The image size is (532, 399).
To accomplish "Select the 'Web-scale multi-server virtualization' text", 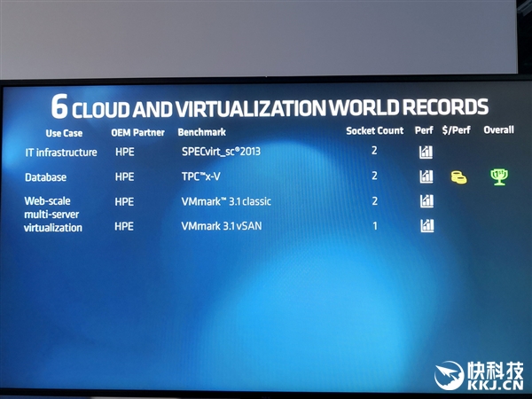I will (x=53, y=214).
